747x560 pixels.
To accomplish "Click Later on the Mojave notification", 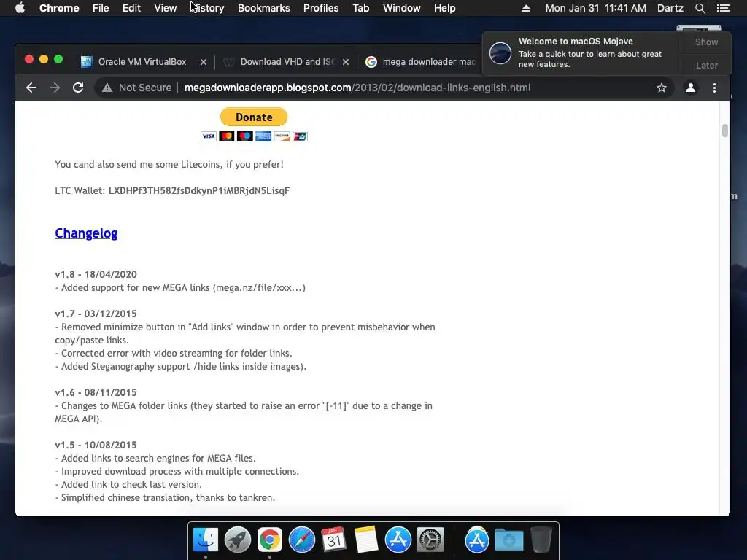I will [706, 65].
